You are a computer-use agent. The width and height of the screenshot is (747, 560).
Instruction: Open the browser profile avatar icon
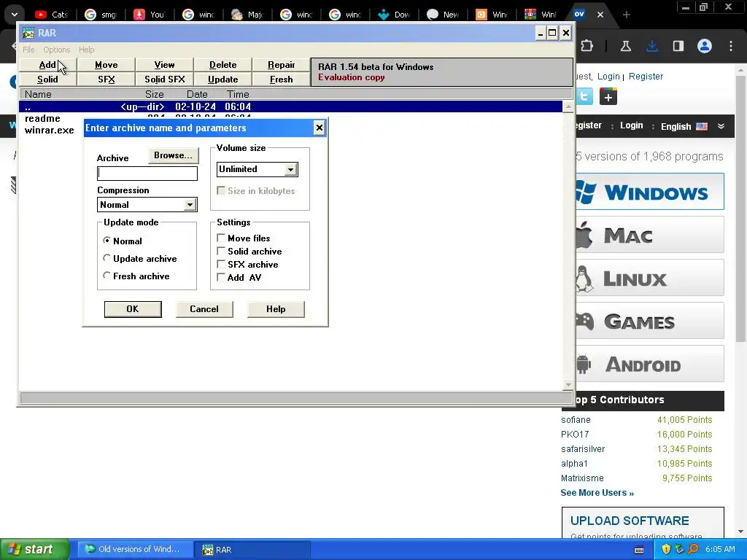click(x=705, y=46)
